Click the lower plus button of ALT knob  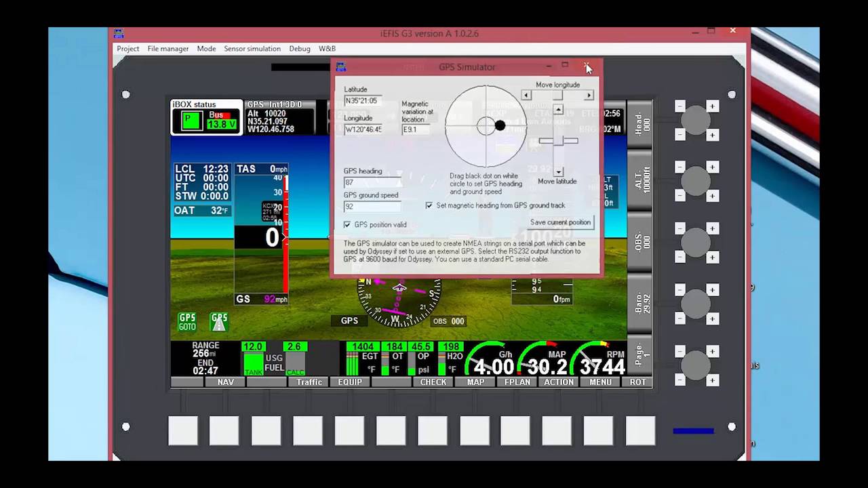tap(712, 196)
